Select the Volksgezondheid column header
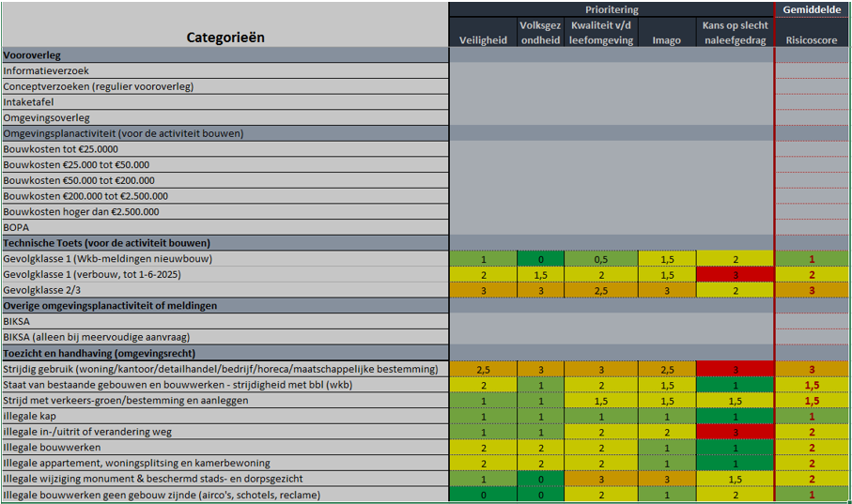This screenshot has height=504, width=852. tap(540, 32)
